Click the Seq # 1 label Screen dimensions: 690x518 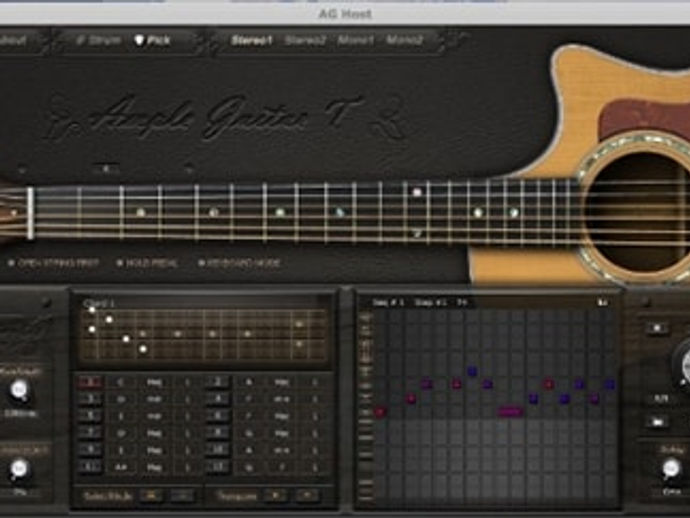(x=388, y=302)
